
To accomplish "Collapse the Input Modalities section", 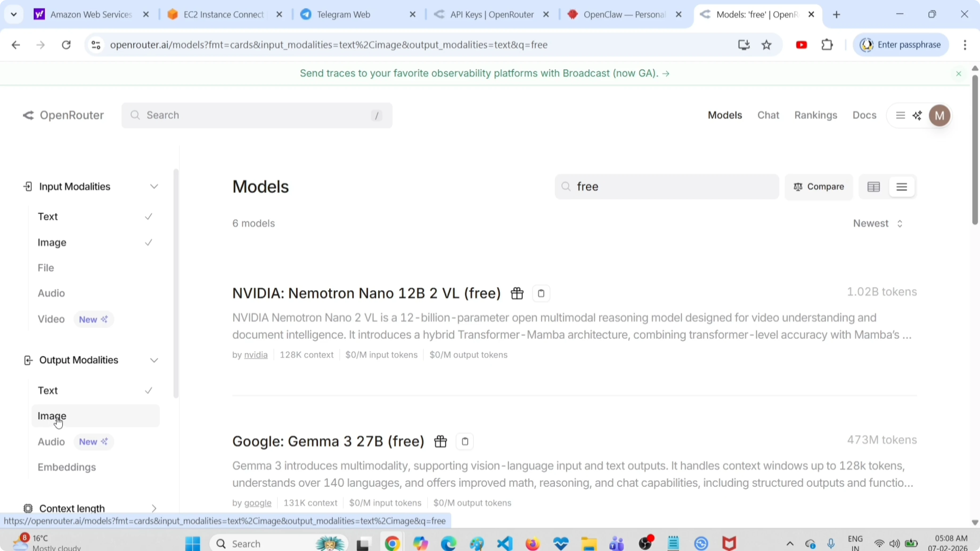I will (x=154, y=186).
